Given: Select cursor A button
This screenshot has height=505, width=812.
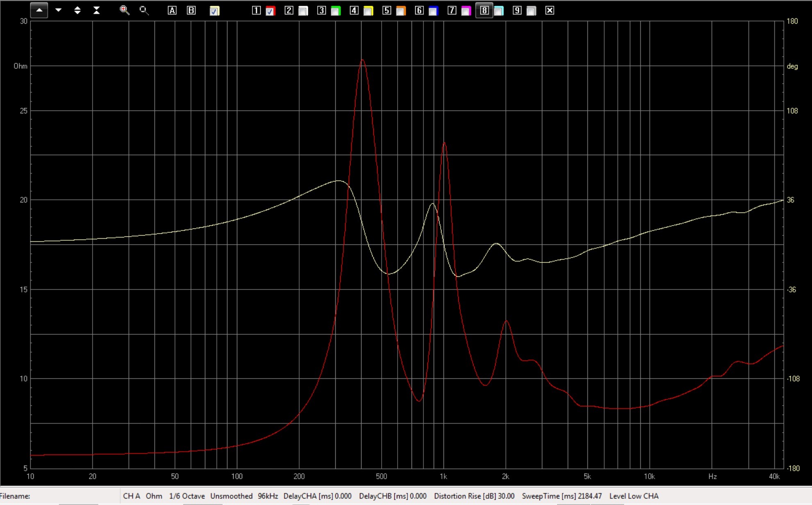Looking at the screenshot, I should tap(172, 11).
